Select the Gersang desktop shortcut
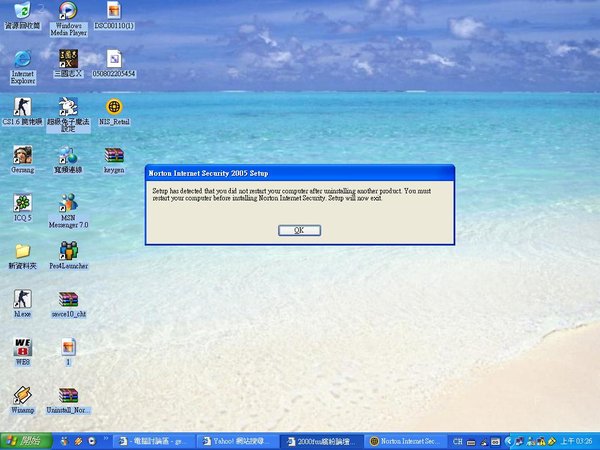The width and height of the screenshot is (600, 450). pyautogui.click(x=22, y=155)
